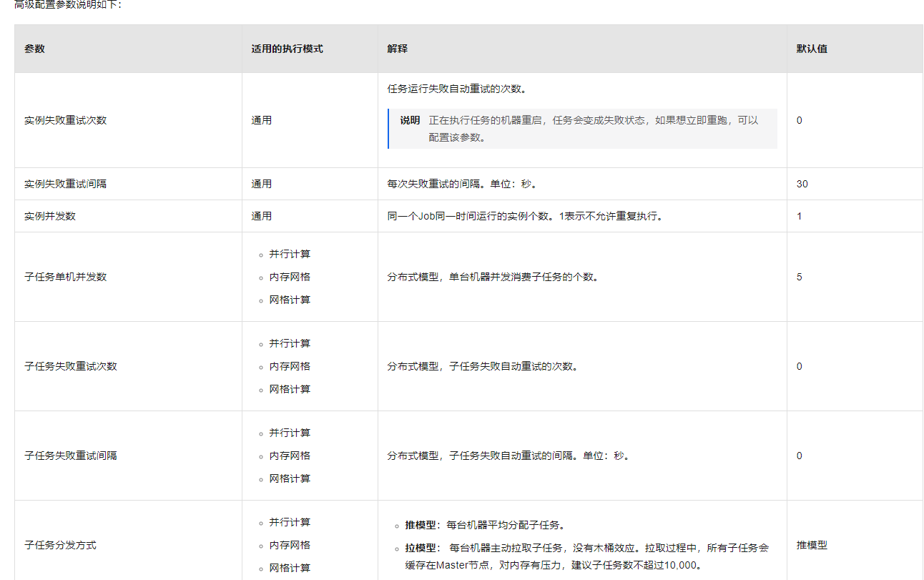Click the 推模型 bullet explanation
This screenshot has width=924, height=580.
coord(486,525)
